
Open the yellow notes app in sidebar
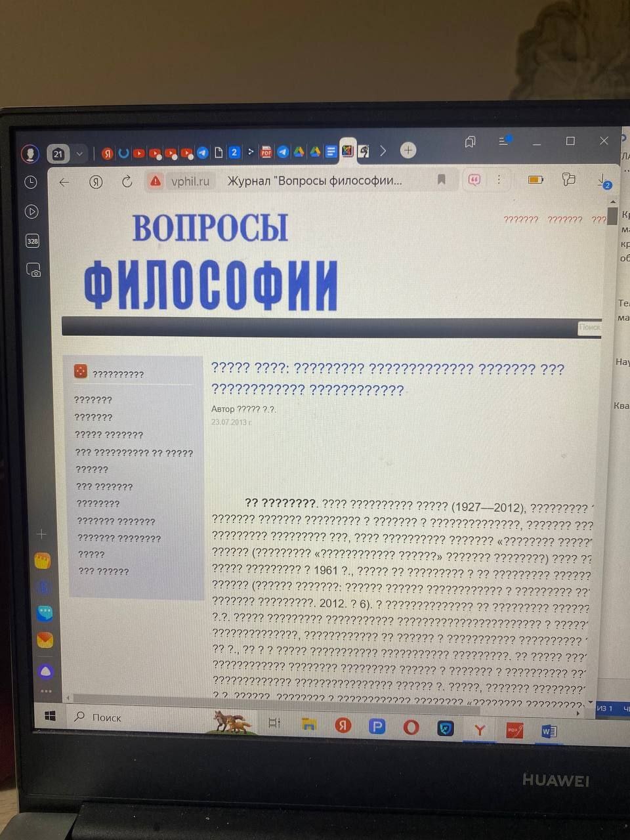pos(43,560)
